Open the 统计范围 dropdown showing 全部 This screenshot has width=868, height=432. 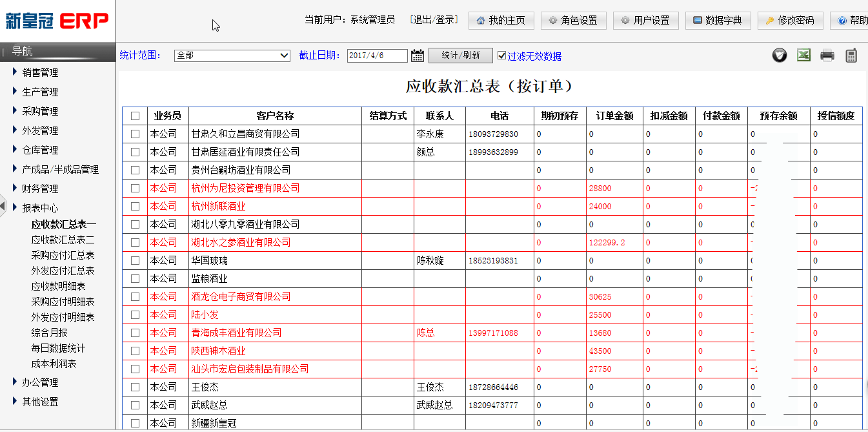pos(232,56)
